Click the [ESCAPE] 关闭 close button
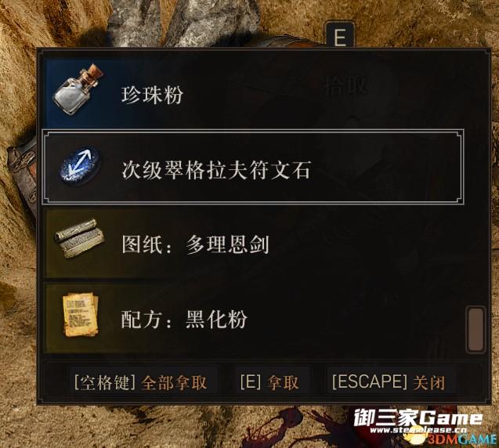Viewport: 499px width, 448px height. tap(389, 381)
